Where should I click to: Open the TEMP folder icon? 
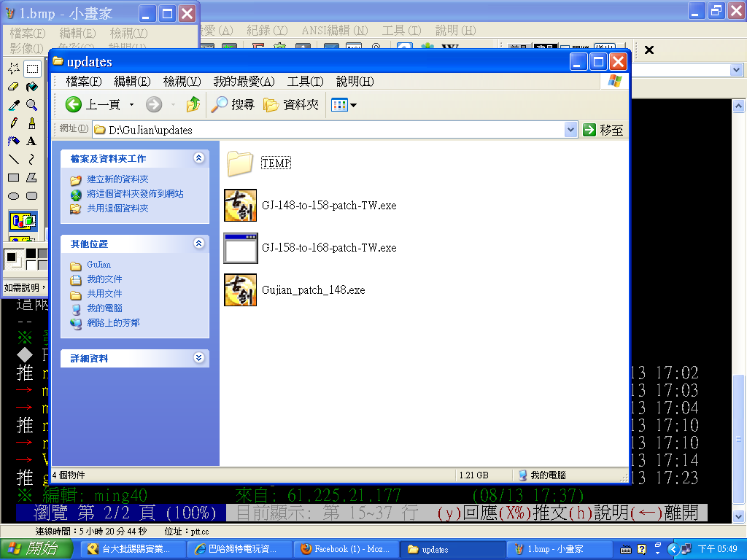tap(239, 163)
